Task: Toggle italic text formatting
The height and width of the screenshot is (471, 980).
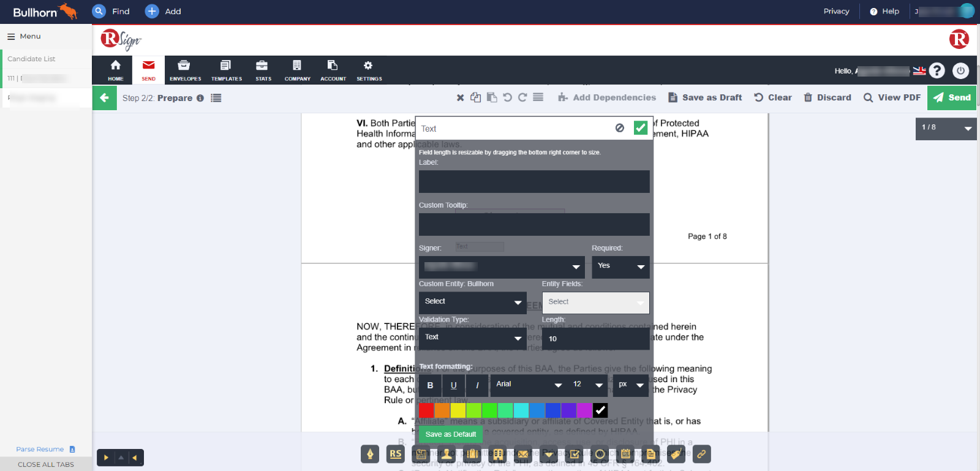Action: pos(477,385)
